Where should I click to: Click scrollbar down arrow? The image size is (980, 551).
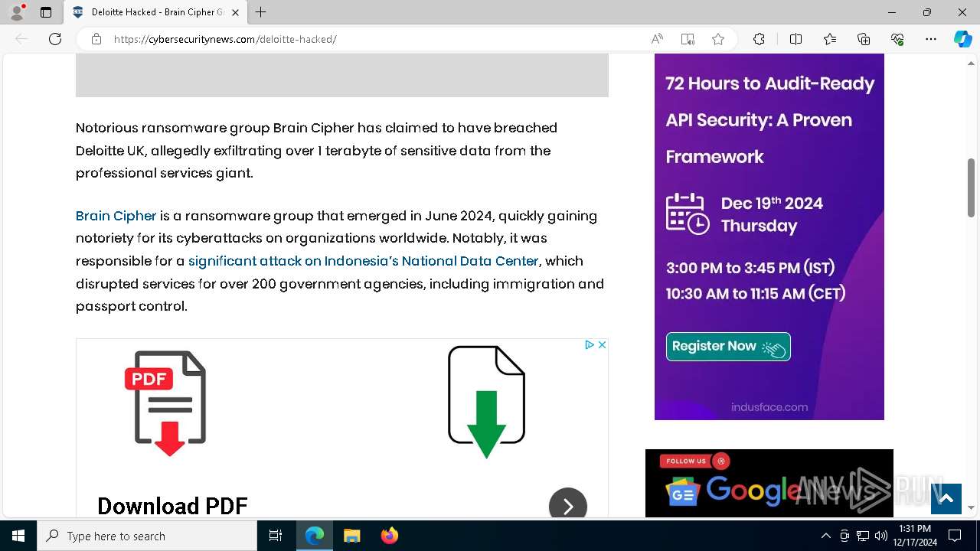[x=971, y=507]
